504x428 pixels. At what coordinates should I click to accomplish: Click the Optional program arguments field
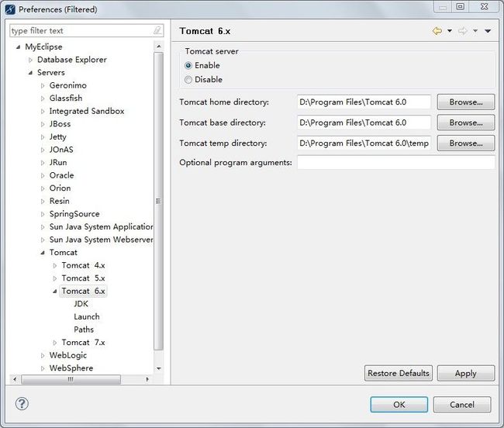click(396, 162)
